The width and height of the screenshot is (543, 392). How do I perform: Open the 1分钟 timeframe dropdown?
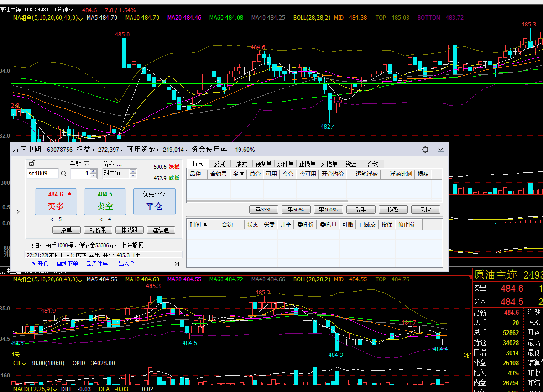(x=63, y=10)
